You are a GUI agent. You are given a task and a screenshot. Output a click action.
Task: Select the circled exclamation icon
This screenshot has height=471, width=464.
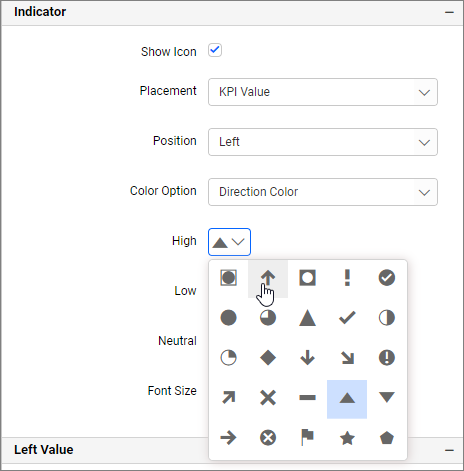tap(387, 358)
